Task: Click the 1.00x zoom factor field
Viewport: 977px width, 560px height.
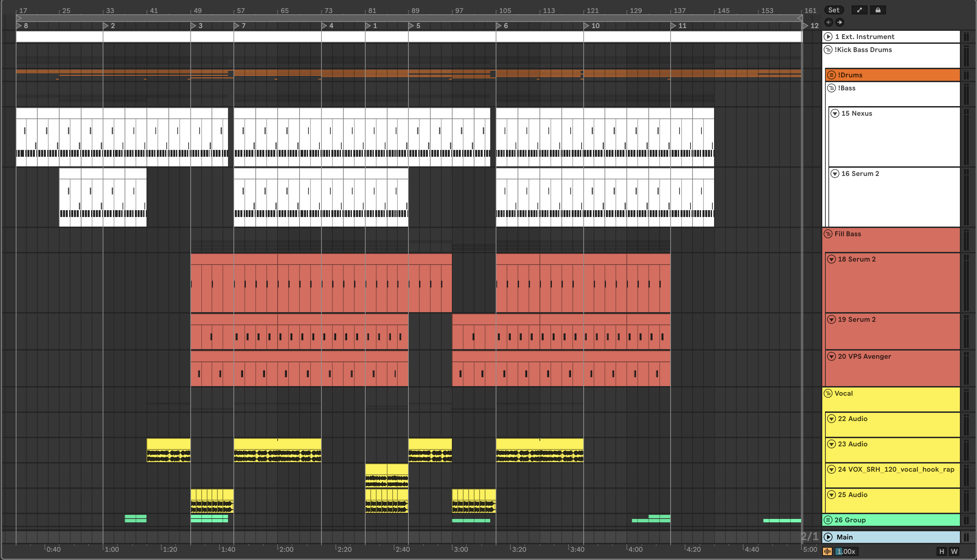Action: (846, 551)
